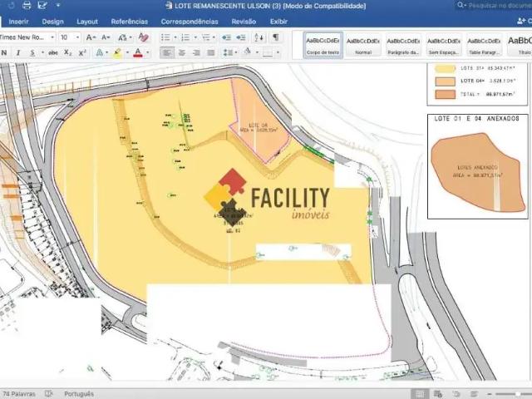Open the line spacing dropdown arrow
The image size is (532, 399).
[x=236, y=52]
